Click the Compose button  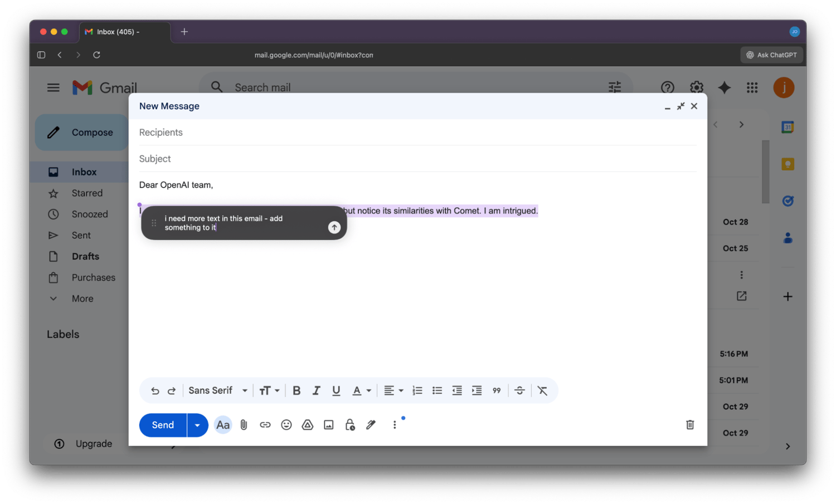click(x=82, y=133)
